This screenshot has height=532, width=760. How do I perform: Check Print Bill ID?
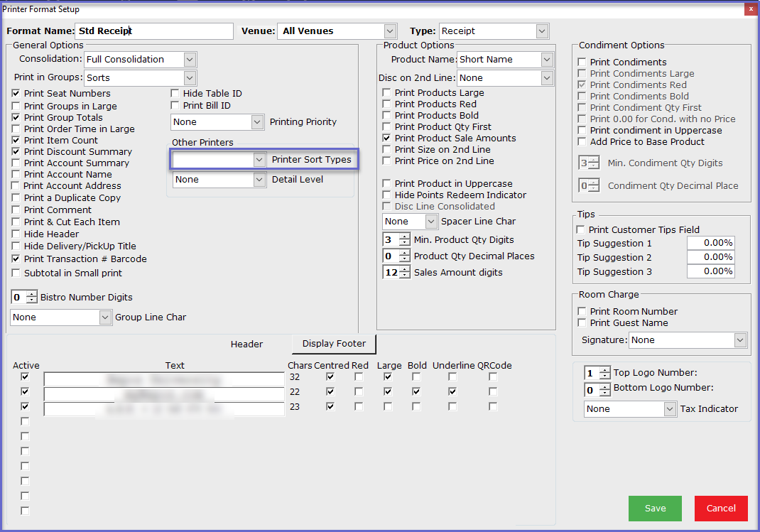click(x=175, y=105)
